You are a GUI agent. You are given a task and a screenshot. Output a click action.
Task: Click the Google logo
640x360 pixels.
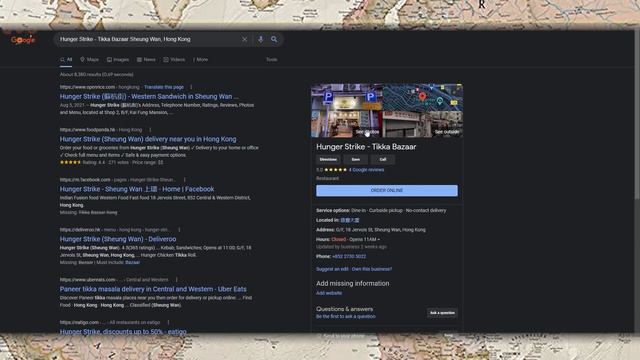(23, 40)
